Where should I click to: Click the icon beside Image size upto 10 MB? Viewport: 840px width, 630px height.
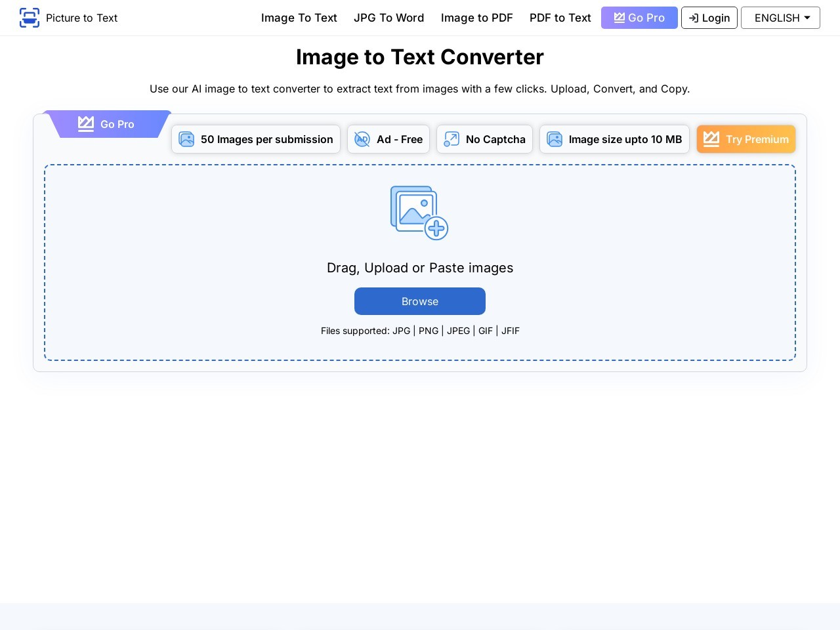[x=555, y=139]
